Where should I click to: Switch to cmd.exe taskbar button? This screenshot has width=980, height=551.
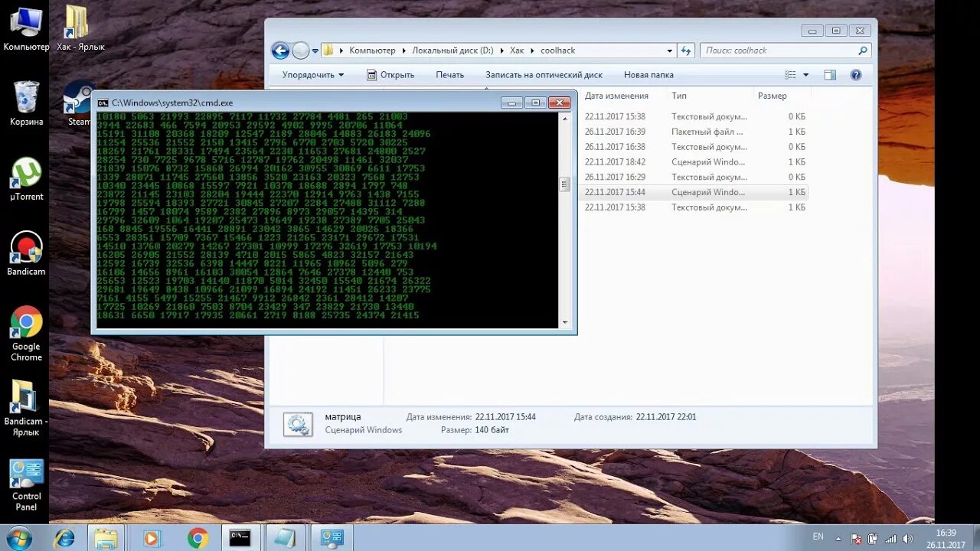[x=240, y=538]
